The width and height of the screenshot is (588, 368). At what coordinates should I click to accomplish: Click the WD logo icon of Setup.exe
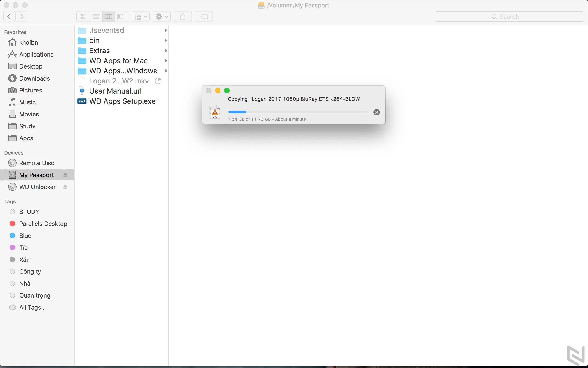(82, 101)
